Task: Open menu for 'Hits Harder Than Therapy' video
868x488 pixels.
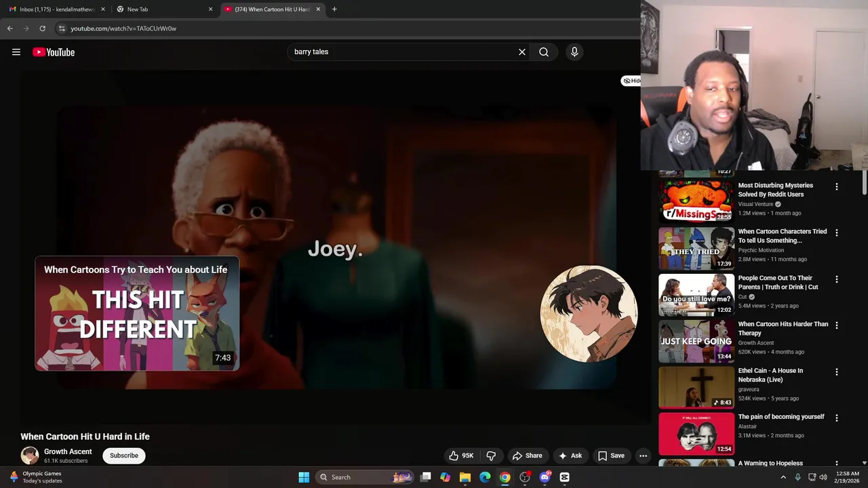Action: [x=836, y=325]
